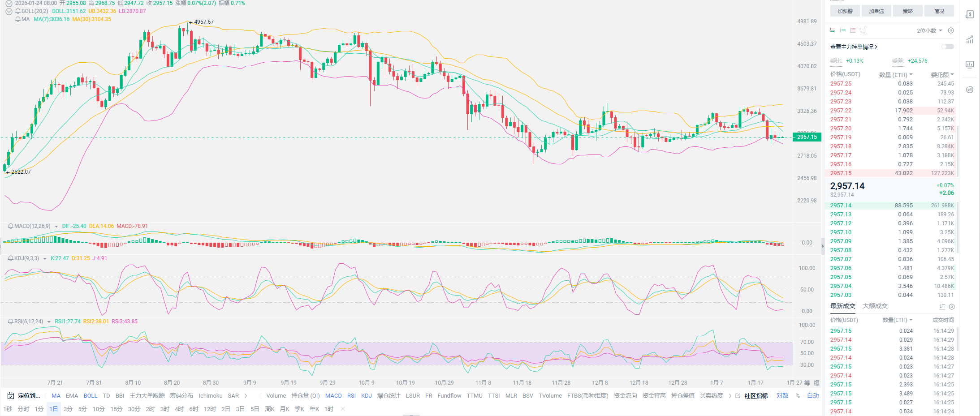Show only buy orders in order book

tap(842, 30)
